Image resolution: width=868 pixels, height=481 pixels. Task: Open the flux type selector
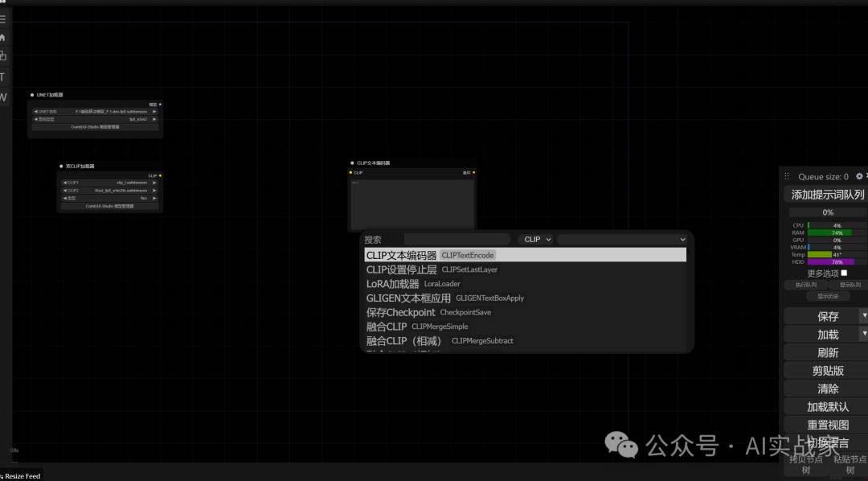pos(109,198)
